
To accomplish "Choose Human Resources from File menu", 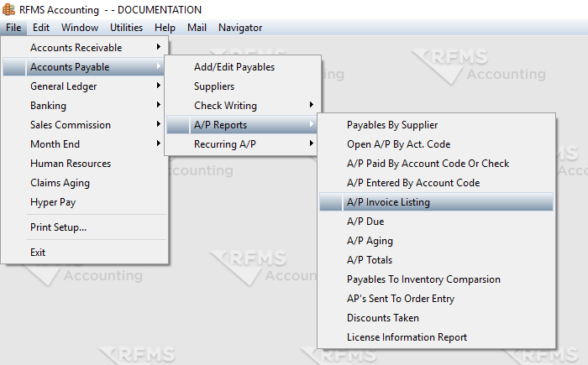I will tap(85, 164).
